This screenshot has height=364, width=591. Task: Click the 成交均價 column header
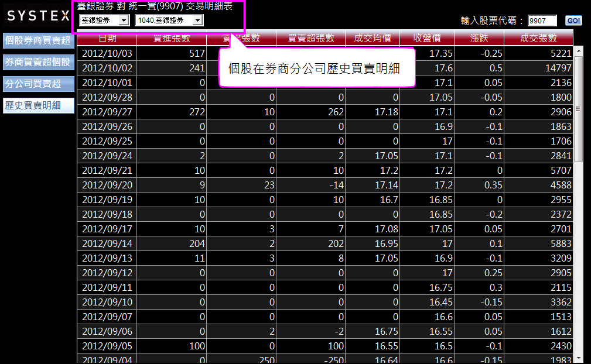pyautogui.click(x=373, y=39)
